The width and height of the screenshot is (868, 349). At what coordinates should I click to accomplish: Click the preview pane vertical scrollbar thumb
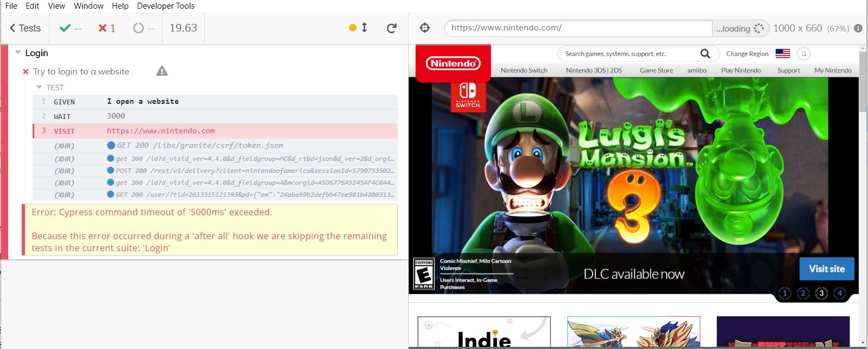point(863,82)
